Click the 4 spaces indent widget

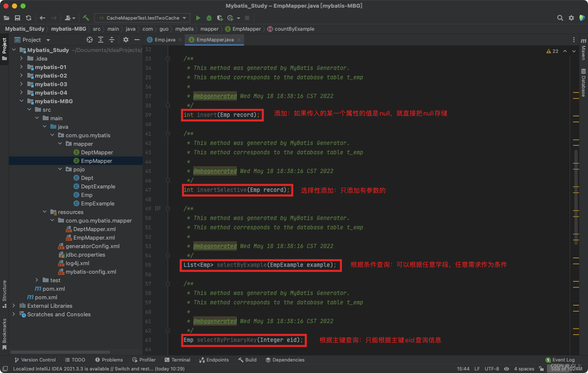click(x=524, y=369)
